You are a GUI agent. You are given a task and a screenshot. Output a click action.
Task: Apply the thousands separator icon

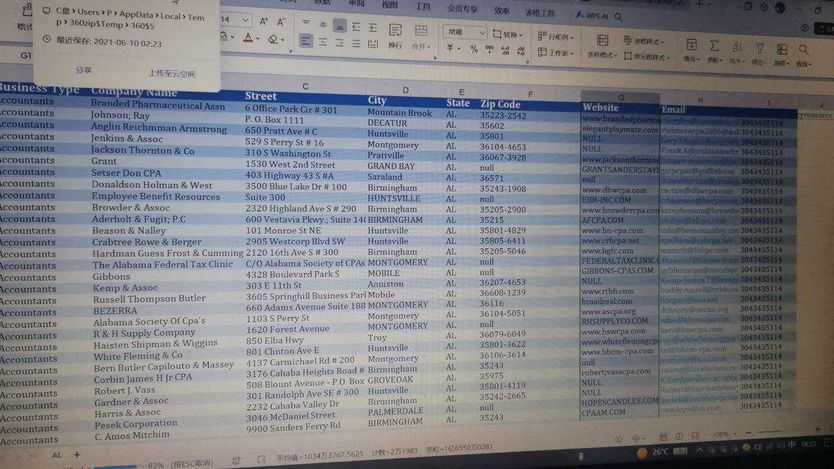[489, 50]
